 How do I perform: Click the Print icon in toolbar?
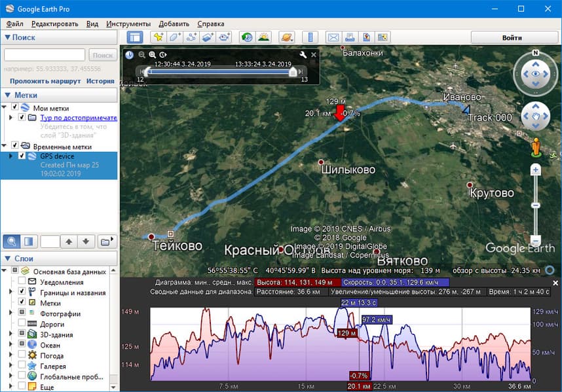coord(350,37)
